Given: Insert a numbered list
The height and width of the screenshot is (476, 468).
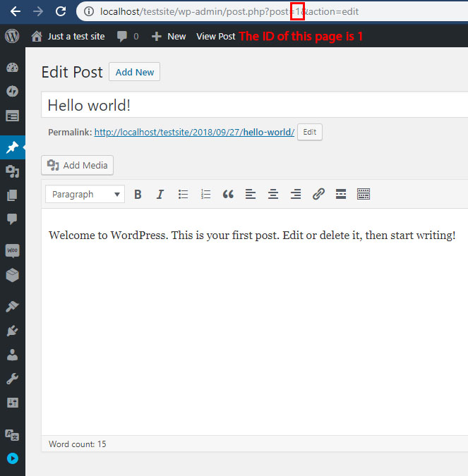Looking at the screenshot, I should (x=205, y=194).
